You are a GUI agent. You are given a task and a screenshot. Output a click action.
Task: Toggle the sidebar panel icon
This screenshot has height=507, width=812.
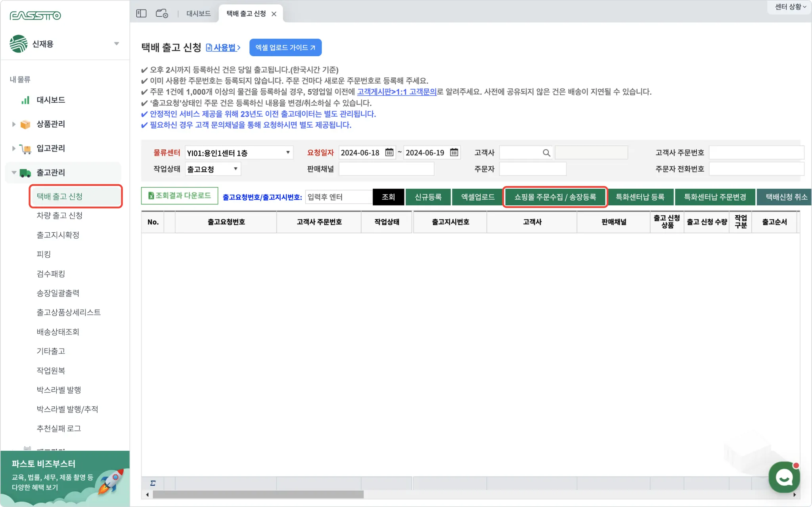tap(141, 13)
